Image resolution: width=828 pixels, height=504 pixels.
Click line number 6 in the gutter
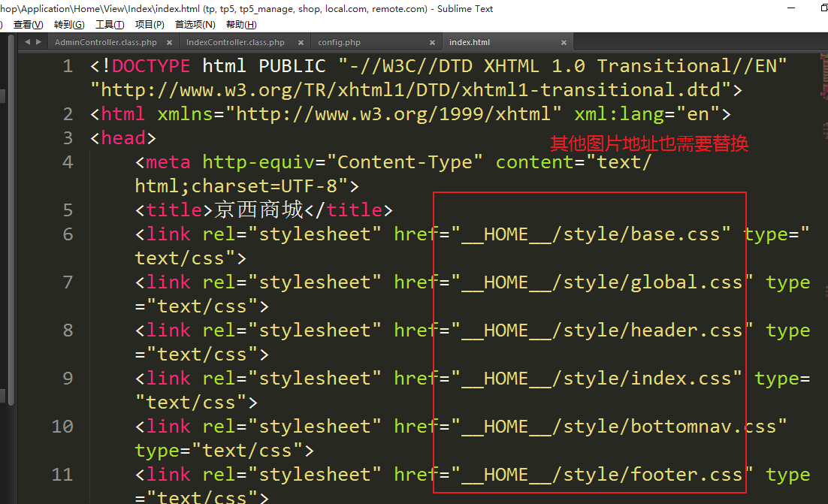pyautogui.click(x=68, y=234)
